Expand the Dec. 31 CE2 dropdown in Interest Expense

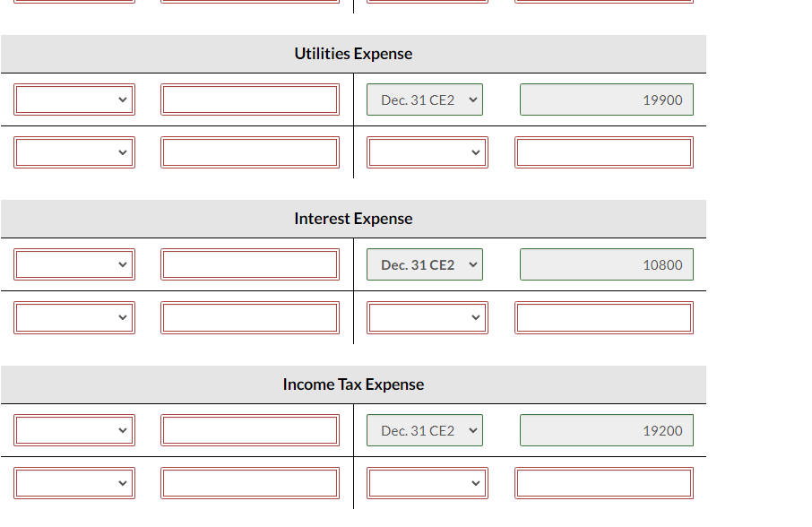424,264
